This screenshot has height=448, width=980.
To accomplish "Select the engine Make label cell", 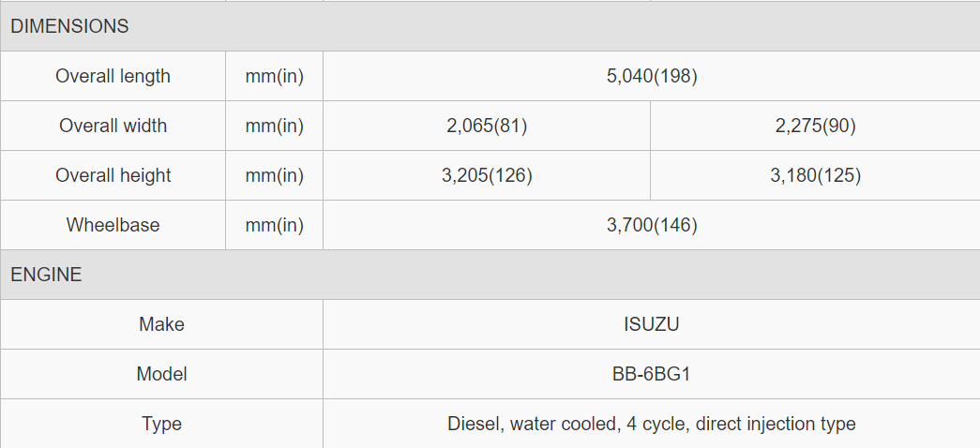I will 162,324.
